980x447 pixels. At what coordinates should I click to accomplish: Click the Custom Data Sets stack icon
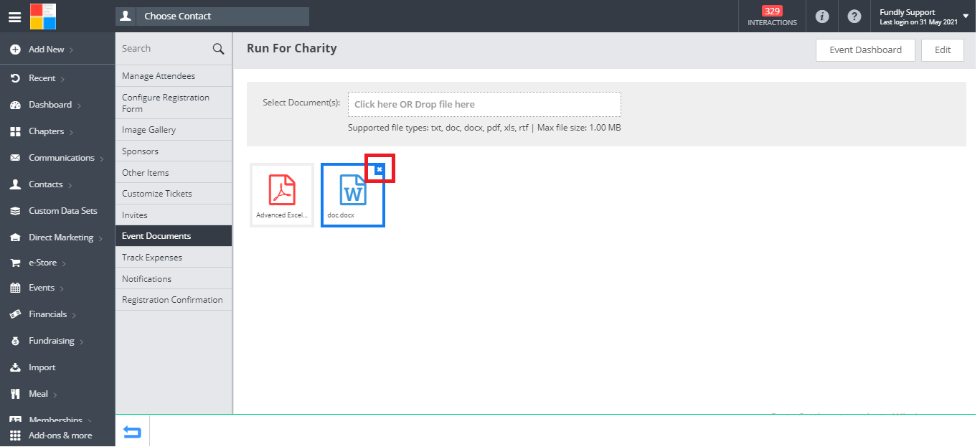pyautogui.click(x=15, y=211)
